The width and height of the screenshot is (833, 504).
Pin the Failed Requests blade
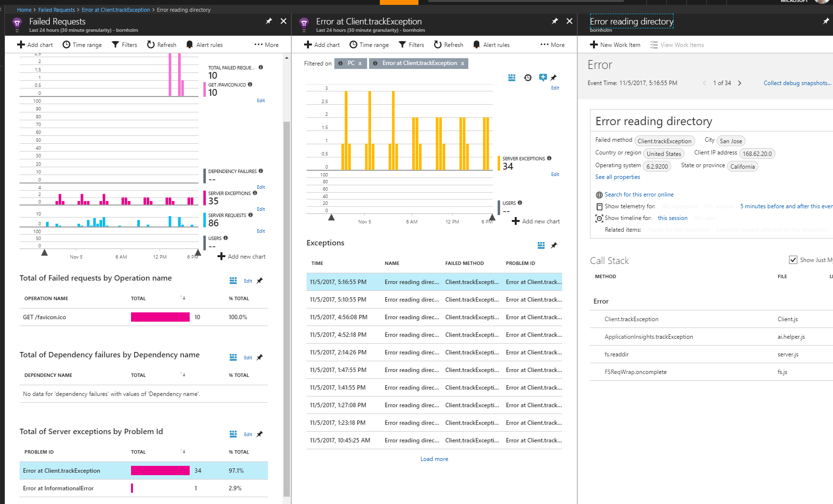[269, 21]
